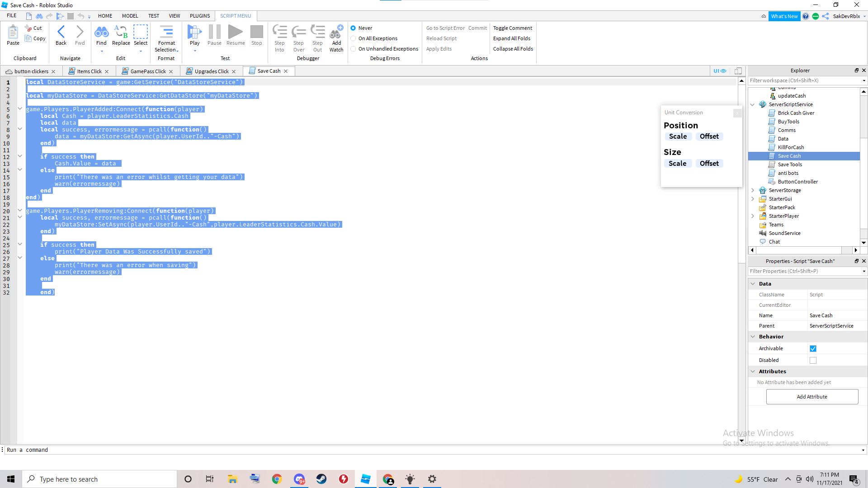Switch to the Items Click script tab
This screenshot has width=868, height=488.
89,71
